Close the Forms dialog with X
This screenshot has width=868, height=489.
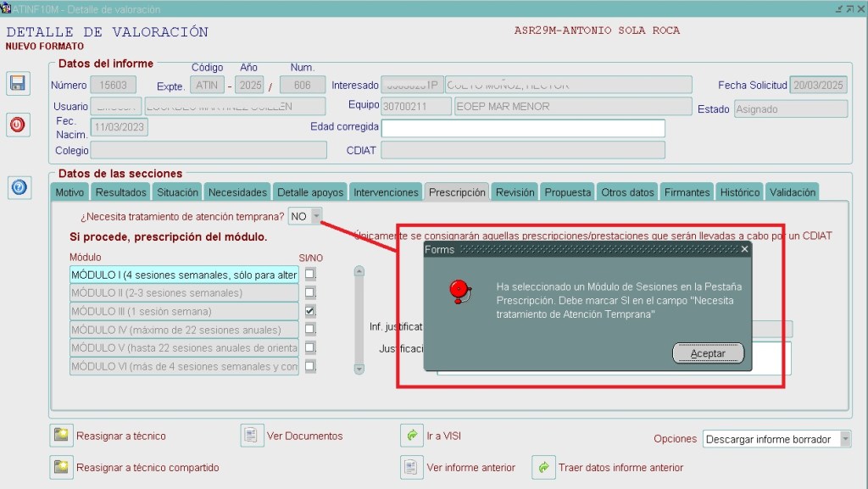tap(744, 249)
